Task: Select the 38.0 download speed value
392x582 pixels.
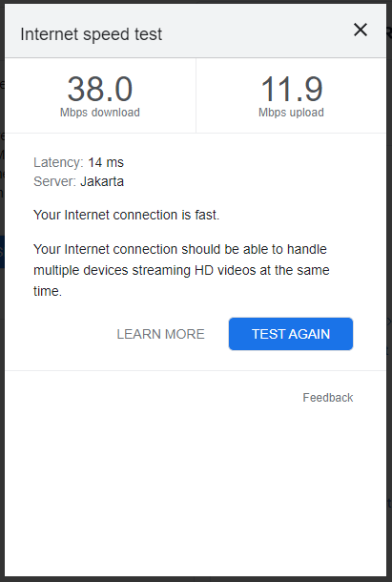Action: pos(100,89)
